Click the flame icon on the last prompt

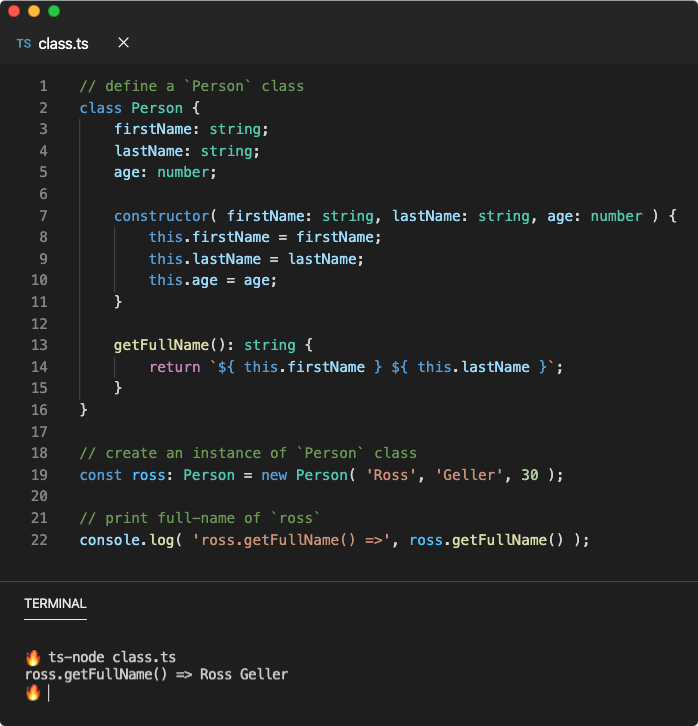(33, 693)
